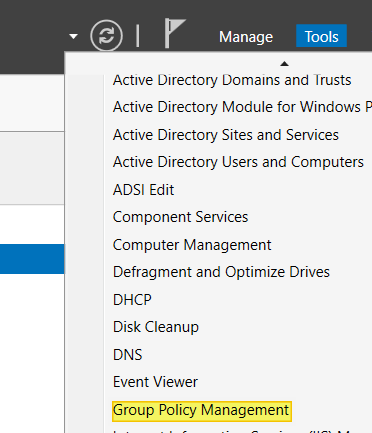Click the Refresh dashboard circular arrows icon

(106, 36)
